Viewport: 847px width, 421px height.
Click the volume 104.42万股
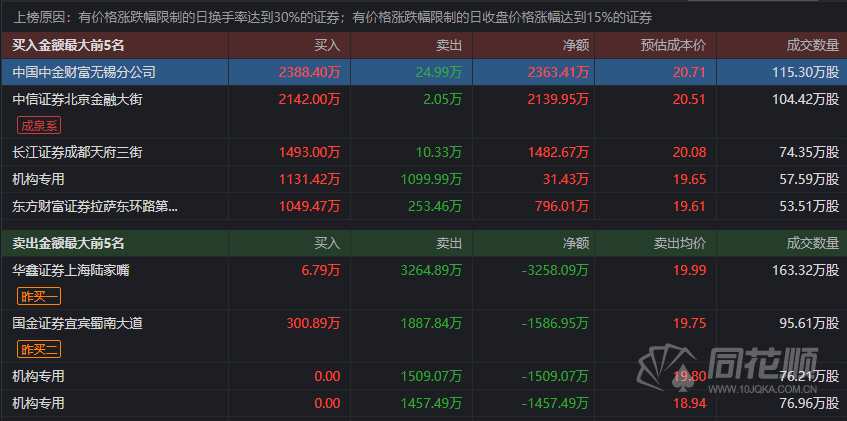[806, 99]
